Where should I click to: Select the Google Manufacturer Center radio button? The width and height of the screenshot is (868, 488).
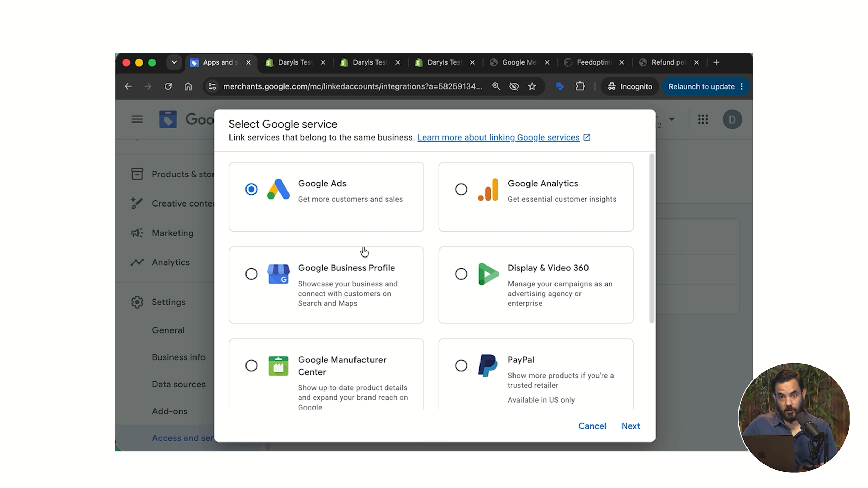pos(251,365)
